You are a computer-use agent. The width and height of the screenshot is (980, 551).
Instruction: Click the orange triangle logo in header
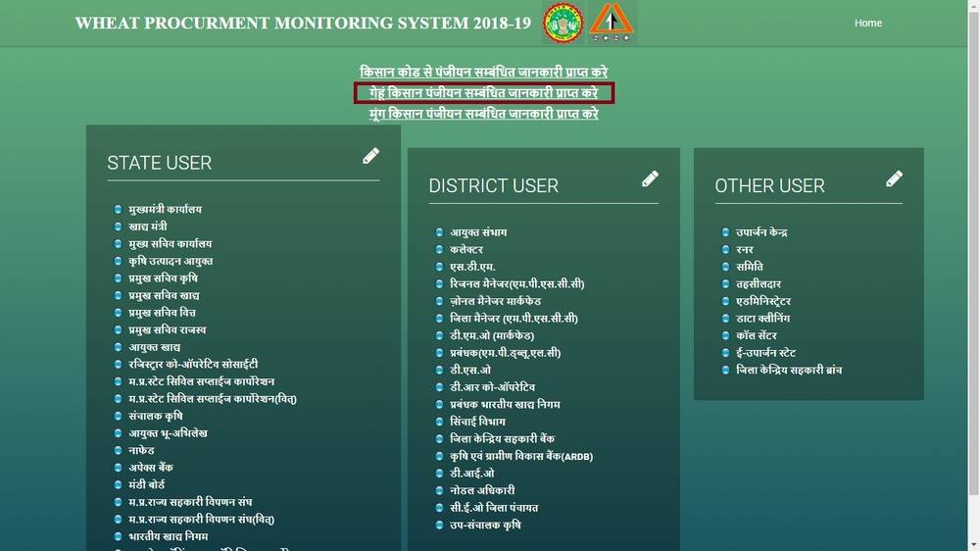point(612,23)
